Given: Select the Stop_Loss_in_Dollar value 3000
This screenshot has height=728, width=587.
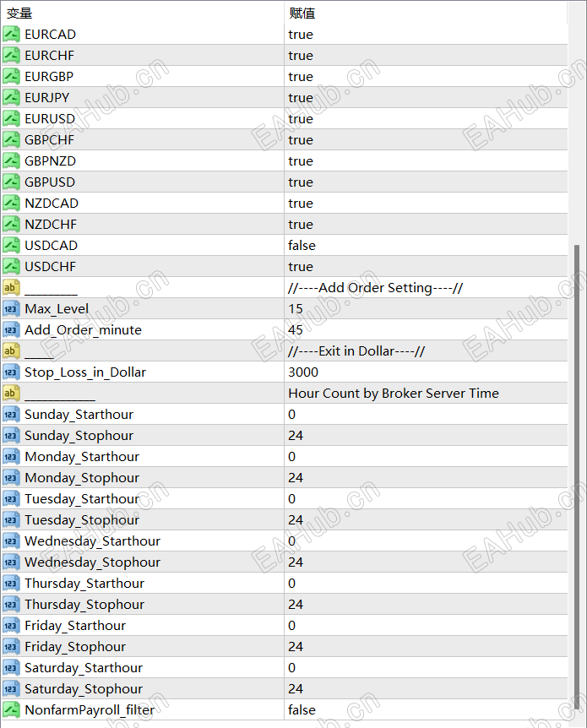Looking at the screenshot, I should 303,372.
